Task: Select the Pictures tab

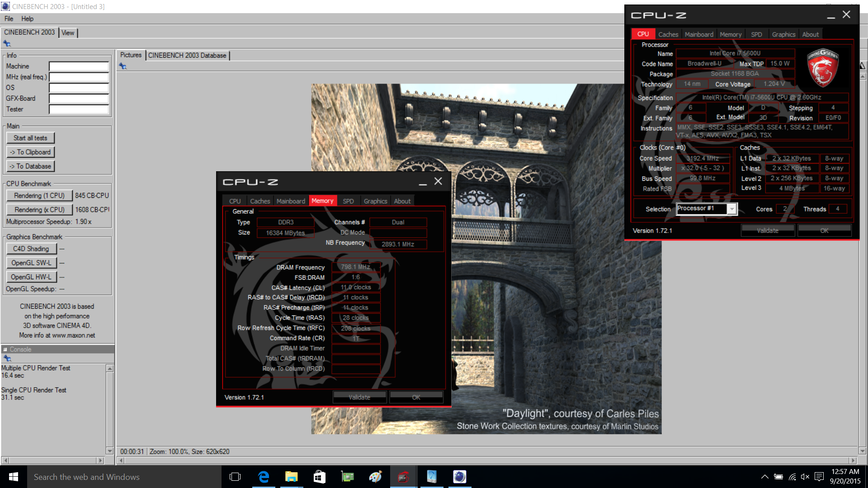Action: (x=131, y=55)
